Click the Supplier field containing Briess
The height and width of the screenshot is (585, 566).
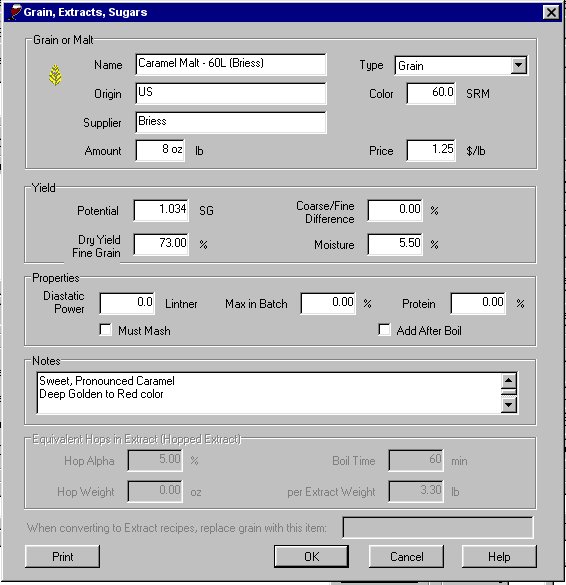231,122
